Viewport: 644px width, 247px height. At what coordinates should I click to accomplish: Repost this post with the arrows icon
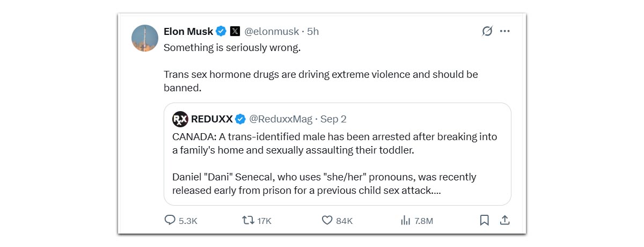pyautogui.click(x=248, y=220)
